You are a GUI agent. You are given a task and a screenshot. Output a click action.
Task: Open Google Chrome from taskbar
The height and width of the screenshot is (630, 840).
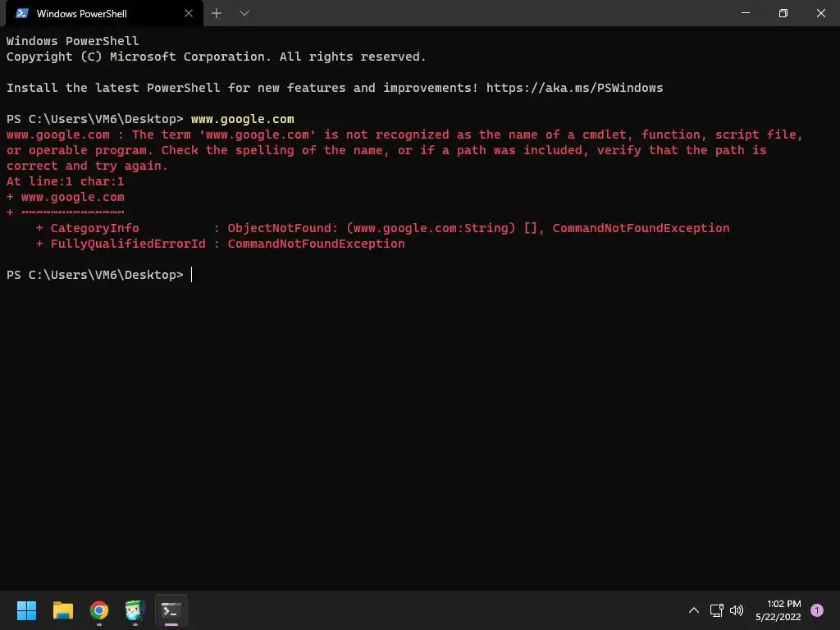(x=99, y=610)
